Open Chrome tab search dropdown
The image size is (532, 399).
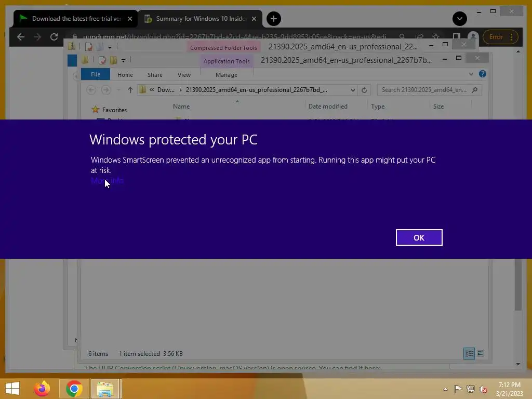(x=459, y=19)
